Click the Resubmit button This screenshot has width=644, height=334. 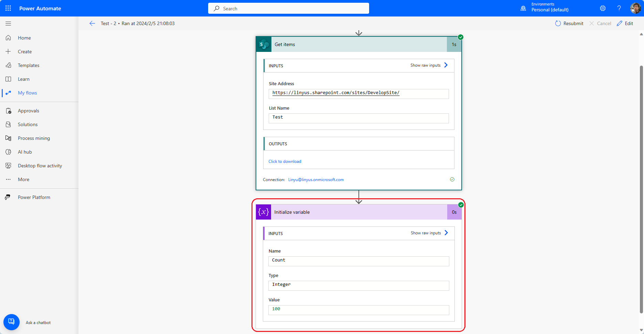click(x=569, y=23)
